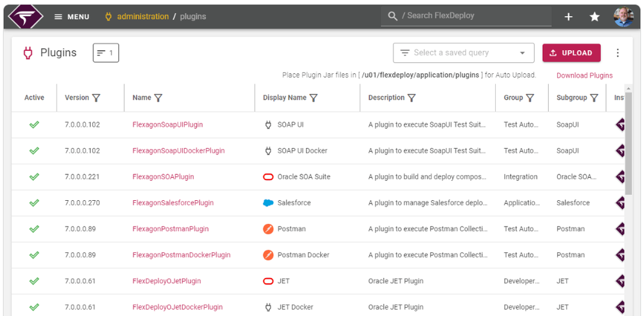644x316 pixels.
Task: Click the Search FlexDeploy input field
Action: click(x=466, y=16)
